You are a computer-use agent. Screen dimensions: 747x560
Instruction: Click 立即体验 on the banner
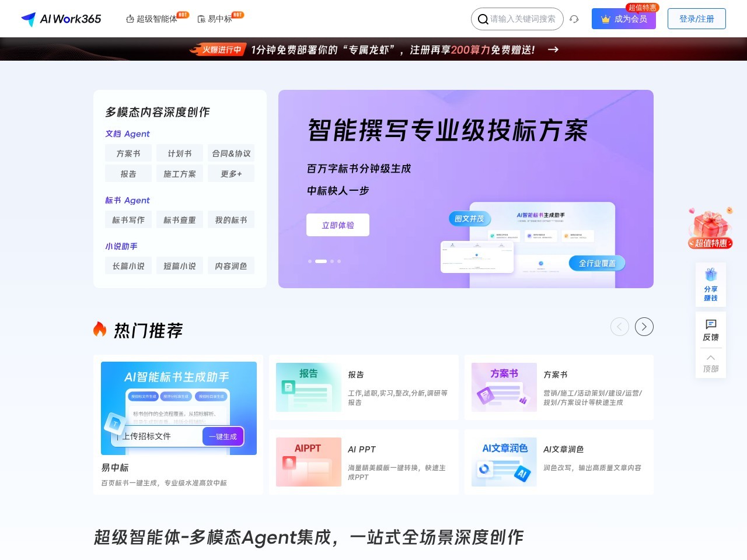[338, 225]
